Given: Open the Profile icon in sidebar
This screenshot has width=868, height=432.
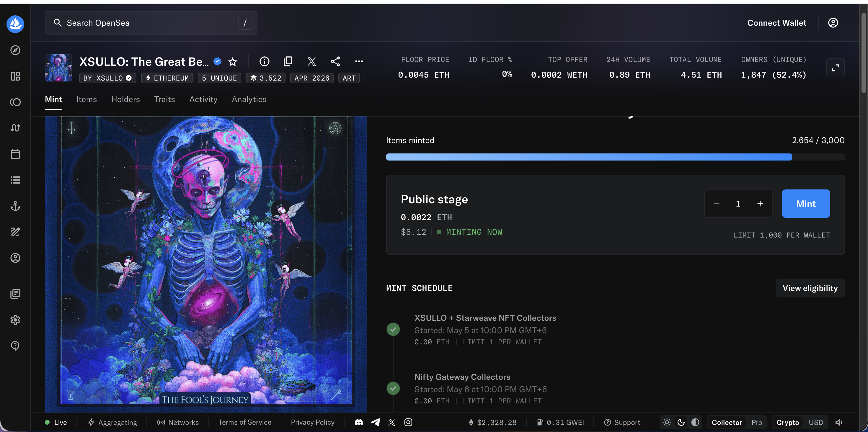Looking at the screenshot, I should coord(15,258).
